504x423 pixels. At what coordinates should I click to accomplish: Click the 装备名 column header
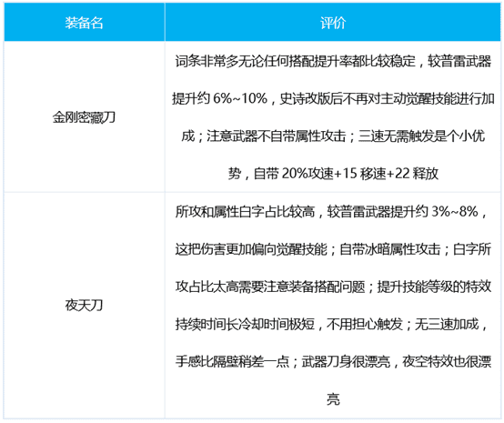(85, 23)
